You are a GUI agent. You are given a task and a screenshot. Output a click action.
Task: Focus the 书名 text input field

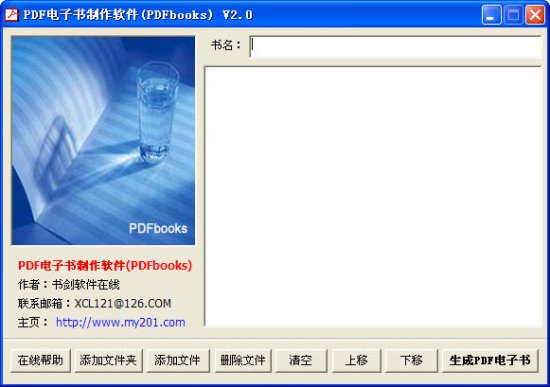pos(395,46)
